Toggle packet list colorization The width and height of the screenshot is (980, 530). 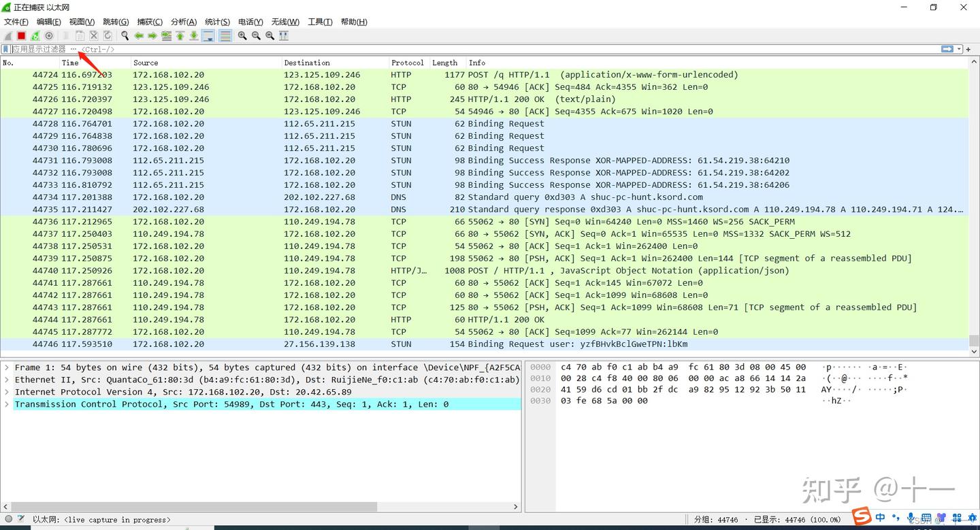tap(225, 35)
